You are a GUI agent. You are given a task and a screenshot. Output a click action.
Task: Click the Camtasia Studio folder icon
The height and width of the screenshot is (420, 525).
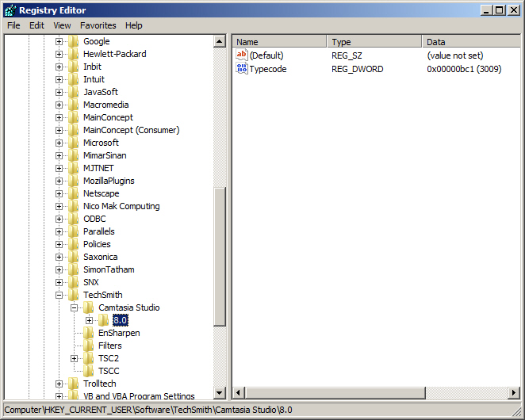[x=88, y=308]
